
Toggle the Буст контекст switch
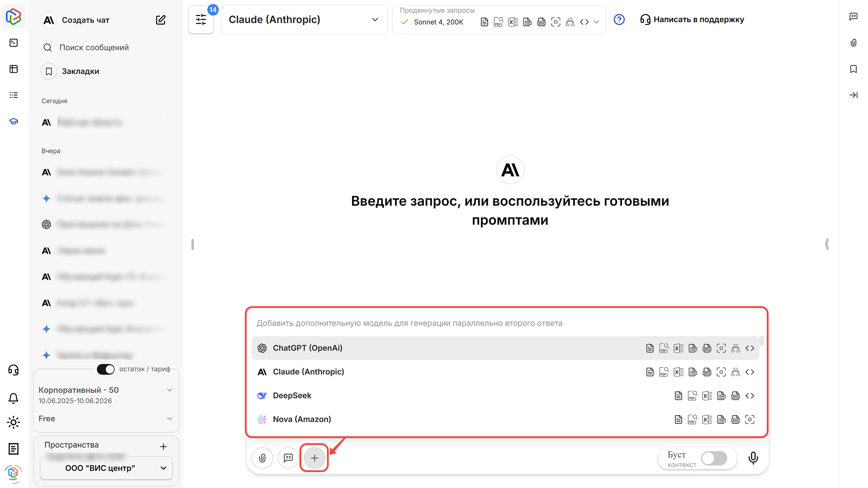(714, 458)
